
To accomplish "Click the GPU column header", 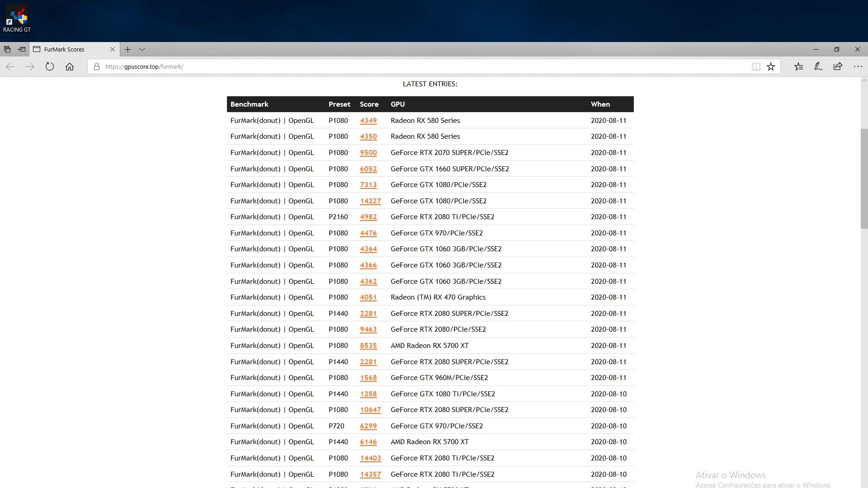I will coord(397,104).
